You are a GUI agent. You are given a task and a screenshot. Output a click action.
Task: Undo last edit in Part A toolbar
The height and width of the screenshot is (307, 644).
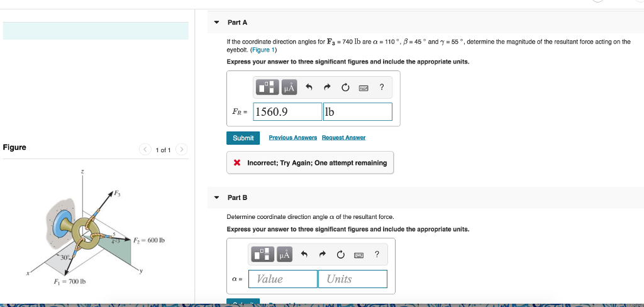tap(309, 87)
